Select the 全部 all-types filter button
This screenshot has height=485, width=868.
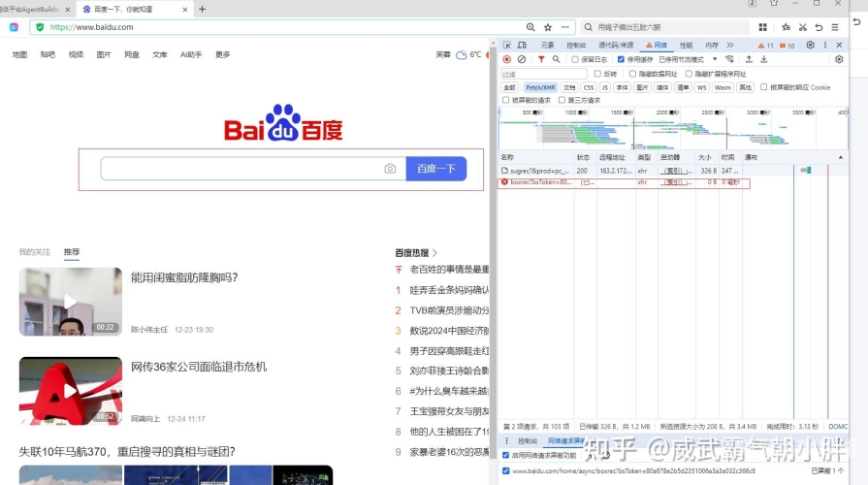[x=509, y=87]
